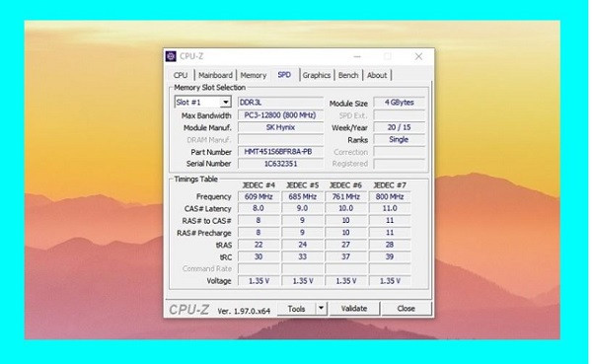This screenshot has height=364, width=592.
Task: Click the JEDEC #7 Voltage value 1.35 V
Action: 390,281
